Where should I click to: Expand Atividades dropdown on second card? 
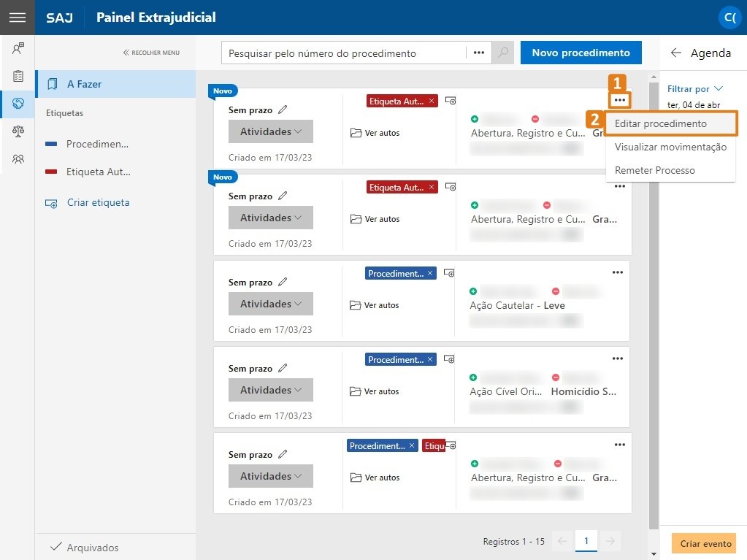point(271,218)
